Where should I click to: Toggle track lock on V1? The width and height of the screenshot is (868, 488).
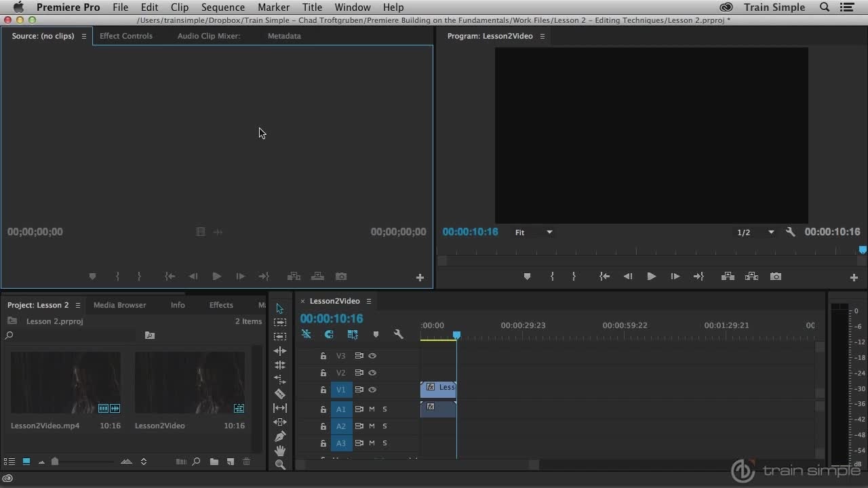coord(323,390)
